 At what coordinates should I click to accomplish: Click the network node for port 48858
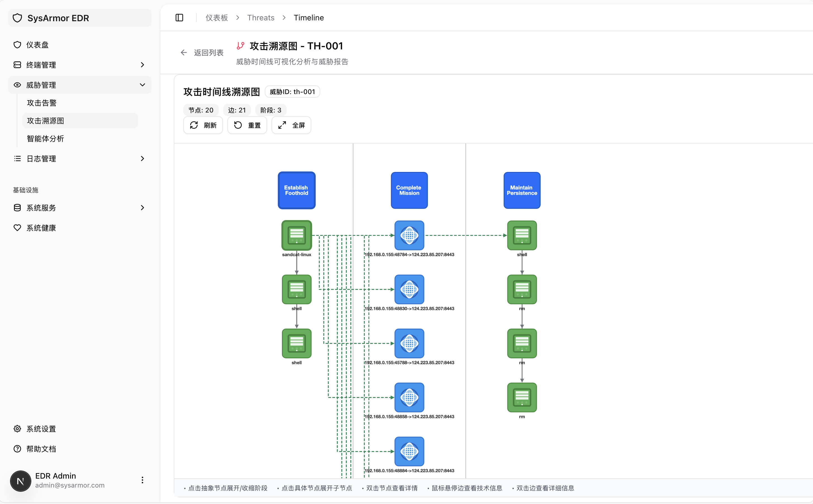click(x=409, y=397)
